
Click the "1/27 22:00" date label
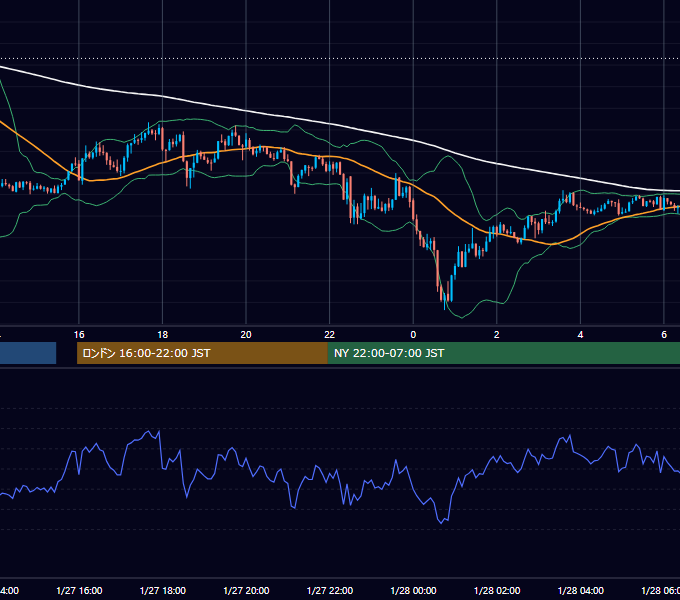tap(330, 590)
